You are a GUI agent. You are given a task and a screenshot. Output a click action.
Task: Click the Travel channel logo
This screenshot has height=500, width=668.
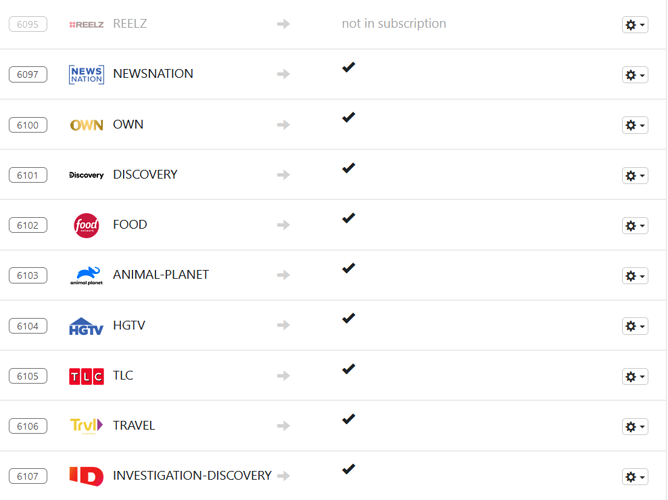[x=86, y=426]
